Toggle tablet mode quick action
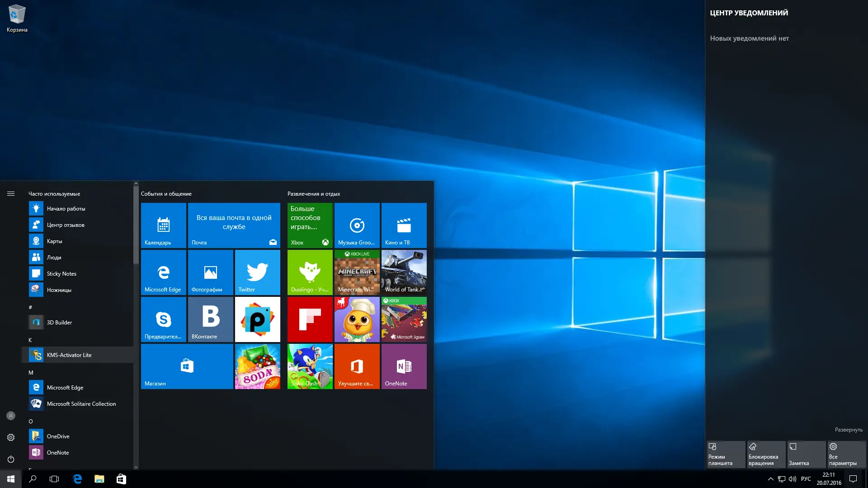 [x=726, y=454]
